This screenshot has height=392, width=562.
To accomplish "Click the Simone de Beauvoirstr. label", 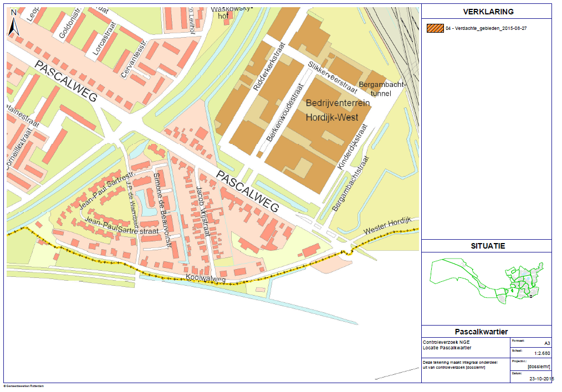I will tap(163, 211).
